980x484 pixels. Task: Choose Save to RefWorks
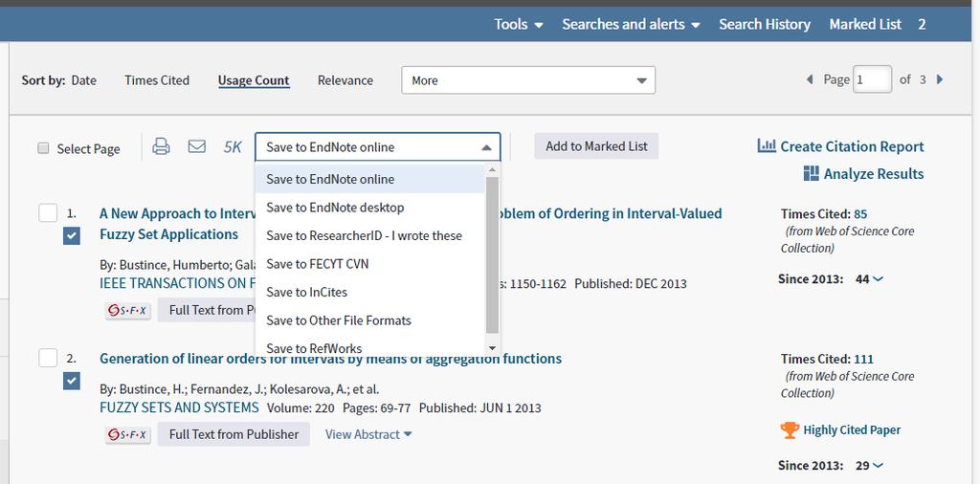pos(369,346)
